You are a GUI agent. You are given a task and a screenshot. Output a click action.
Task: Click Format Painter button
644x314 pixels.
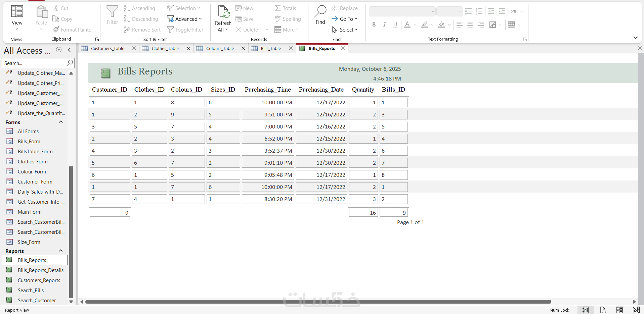coord(73,30)
